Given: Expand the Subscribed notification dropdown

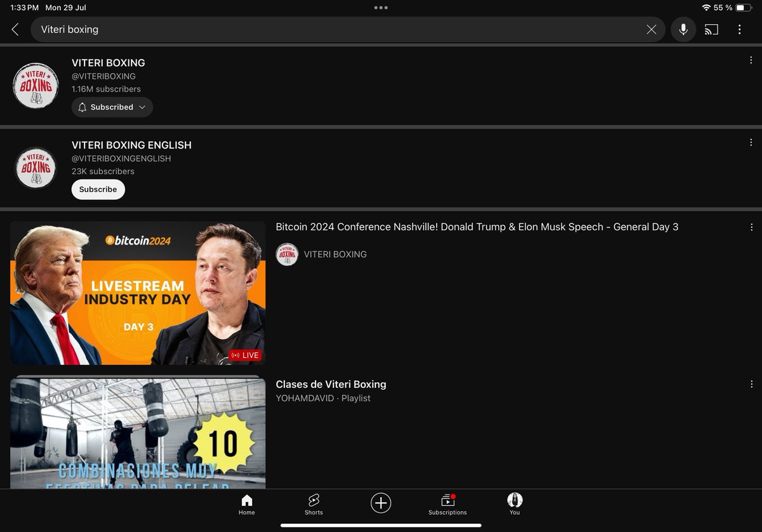Looking at the screenshot, I should coord(112,107).
